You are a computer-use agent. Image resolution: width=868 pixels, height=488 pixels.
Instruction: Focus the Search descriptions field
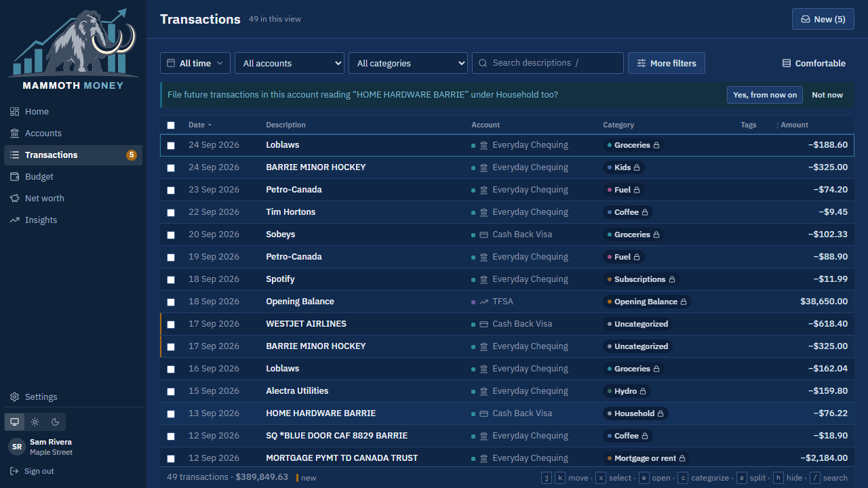[548, 63]
